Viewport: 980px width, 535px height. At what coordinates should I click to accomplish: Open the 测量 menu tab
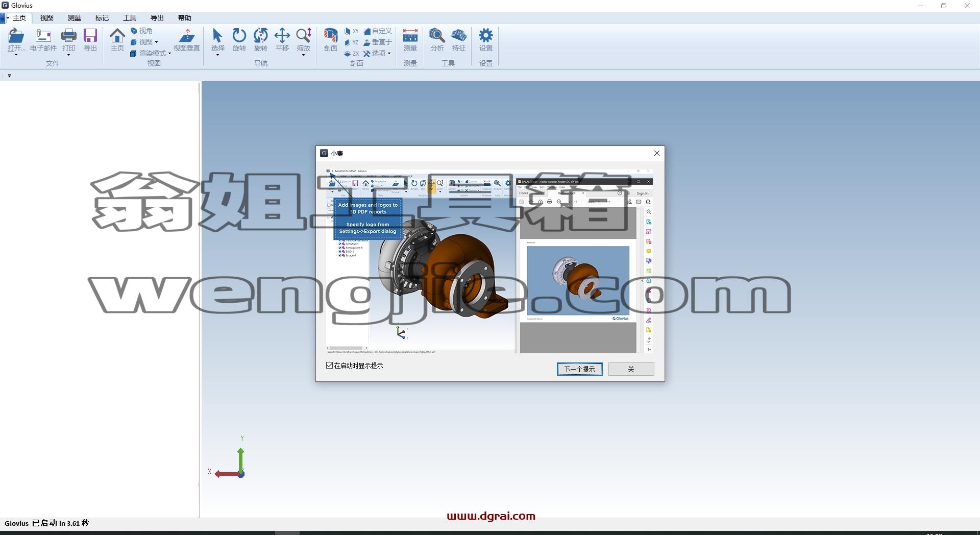[75, 18]
